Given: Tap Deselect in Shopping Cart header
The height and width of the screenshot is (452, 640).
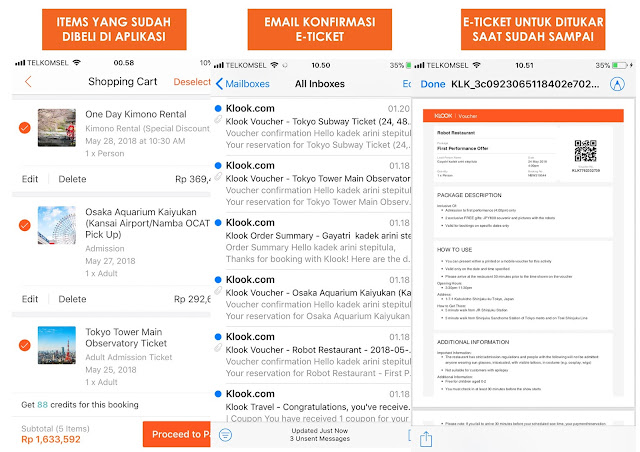Looking at the screenshot, I should (x=192, y=82).
